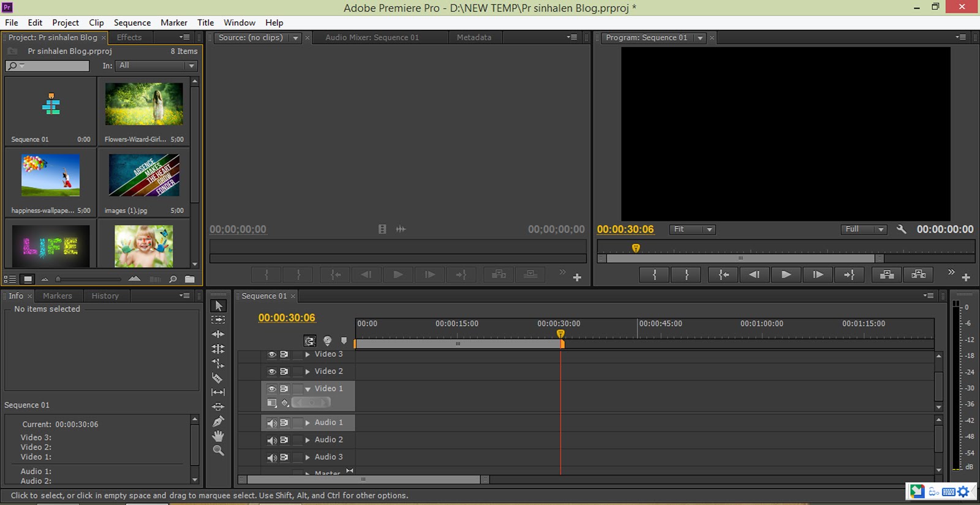
Task: Open the In: All search scope dropdown
Action: (156, 65)
